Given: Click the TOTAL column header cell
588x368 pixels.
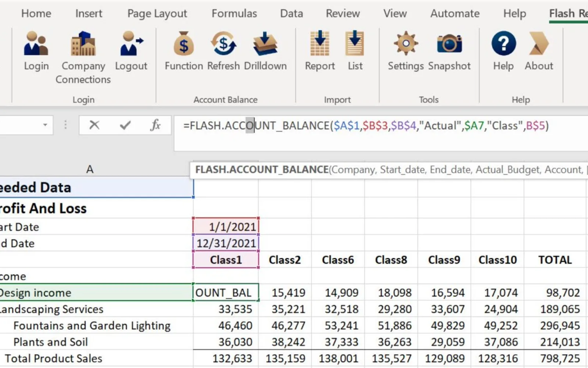Looking at the screenshot, I should point(555,260).
